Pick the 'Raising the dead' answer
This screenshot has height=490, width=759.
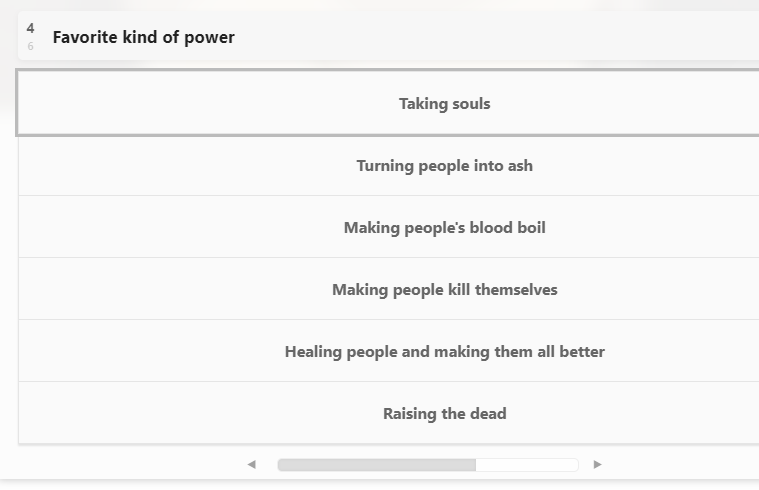pyautogui.click(x=444, y=414)
